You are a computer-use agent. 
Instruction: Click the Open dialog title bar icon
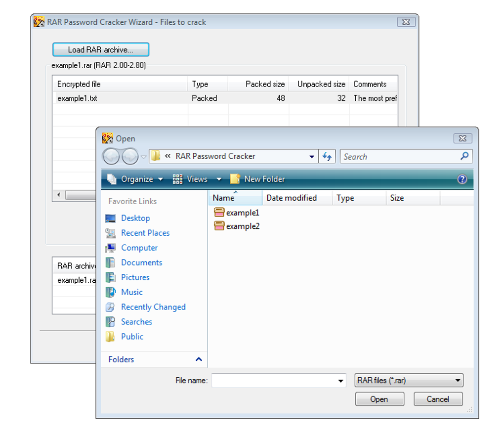tap(108, 138)
